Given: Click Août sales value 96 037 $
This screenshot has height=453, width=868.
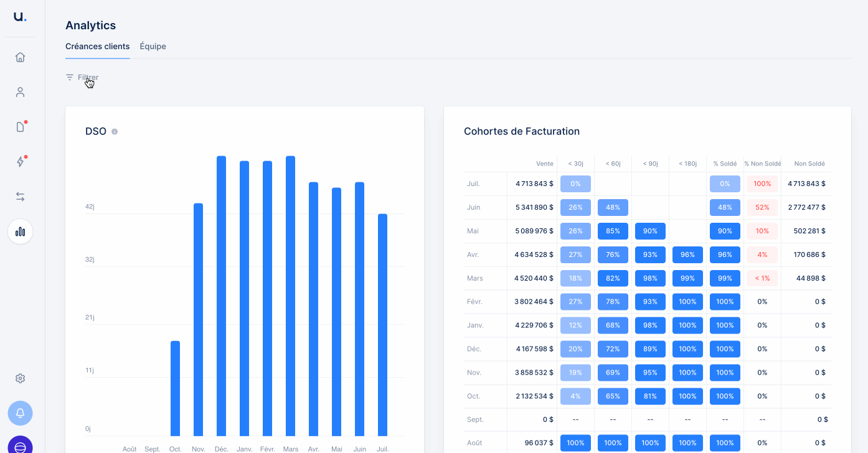Looking at the screenshot, I should 539,443.
